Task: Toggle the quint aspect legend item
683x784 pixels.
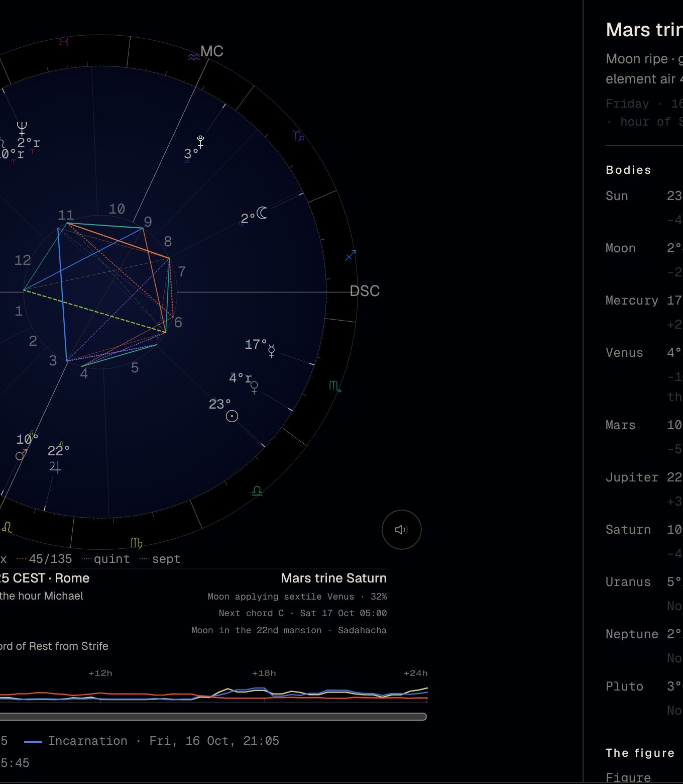Action: [x=105, y=559]
